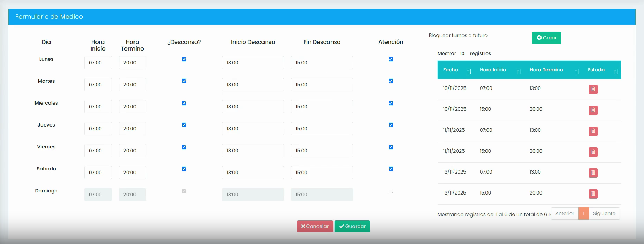Select pagination page 1
This screenshot has height=244, width=644.
coord(584,213)
